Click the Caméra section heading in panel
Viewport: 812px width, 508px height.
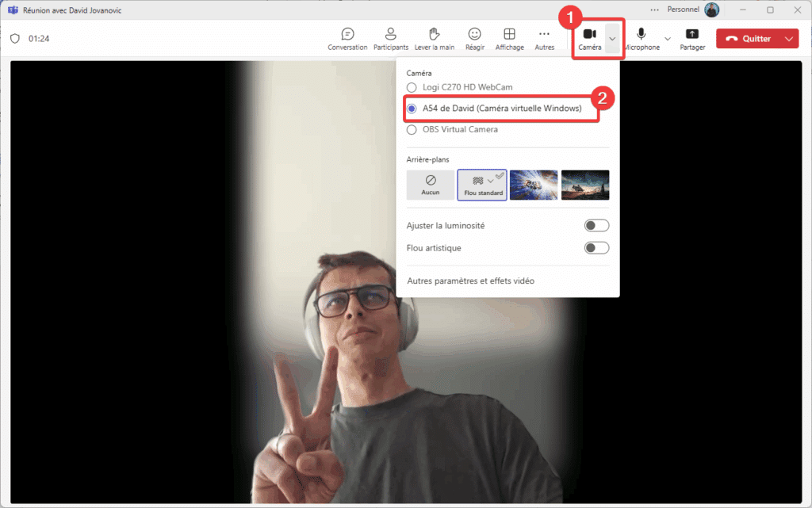(x=419, y=73)
